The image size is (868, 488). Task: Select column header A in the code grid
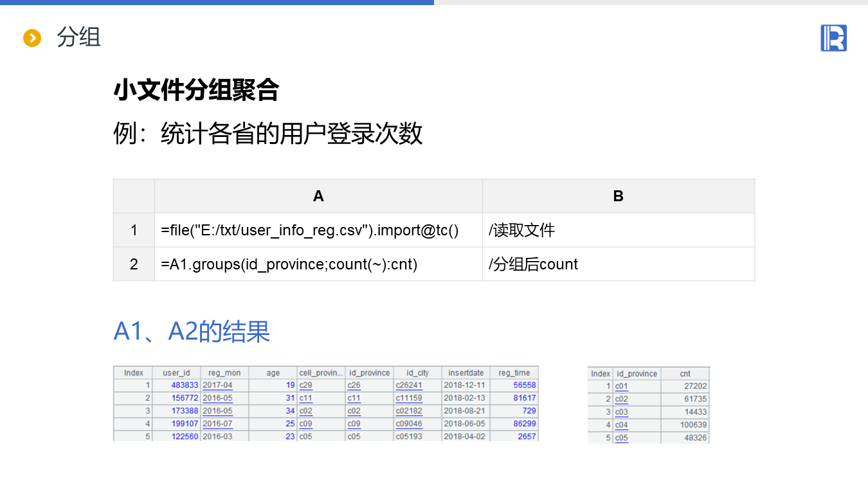[318, 196]
